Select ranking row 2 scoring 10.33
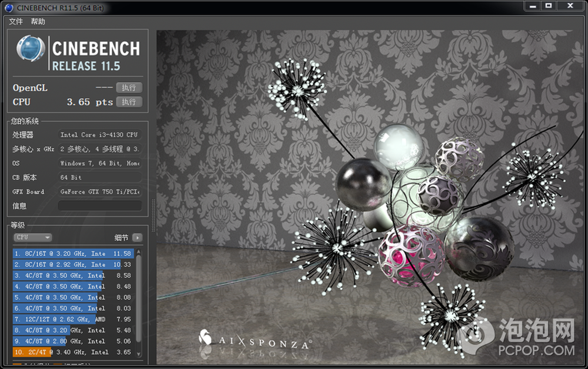 (x=73, y=265)
